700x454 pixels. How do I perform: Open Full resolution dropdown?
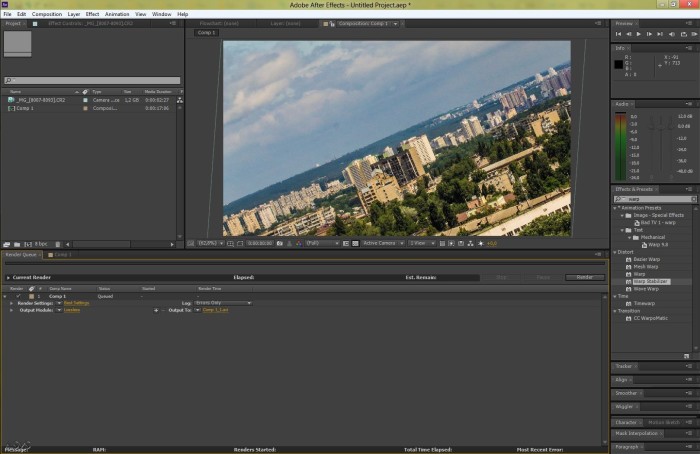coord(322,243)
